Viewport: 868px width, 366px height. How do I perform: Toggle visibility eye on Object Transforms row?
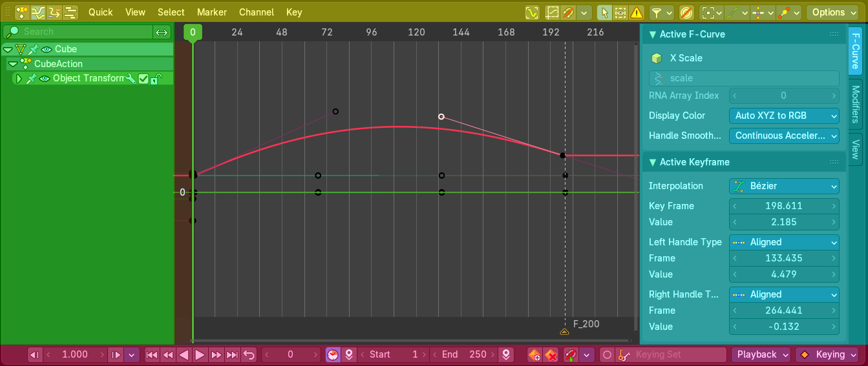point(45,78)
